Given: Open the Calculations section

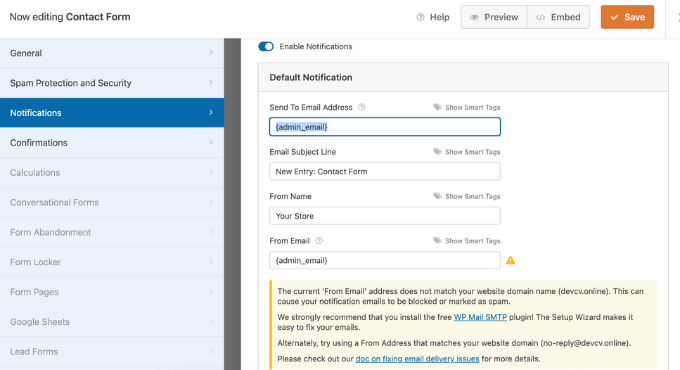Looking at the screenshot, I should [112, 172].
